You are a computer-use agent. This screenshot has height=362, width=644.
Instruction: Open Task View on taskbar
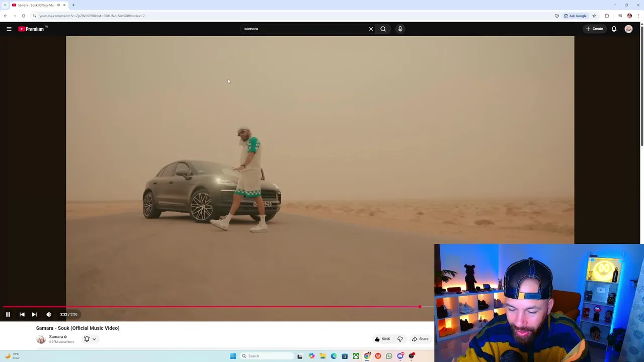(x=300, y=356)
